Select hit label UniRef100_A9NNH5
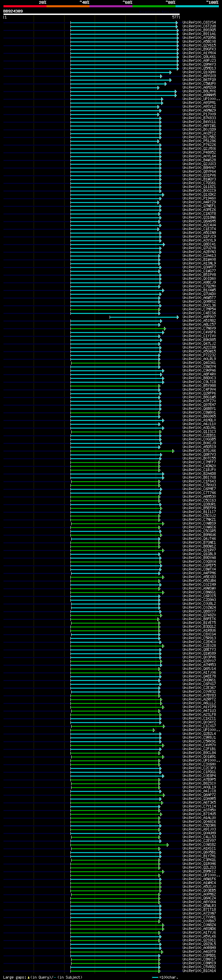 [199, 95]
